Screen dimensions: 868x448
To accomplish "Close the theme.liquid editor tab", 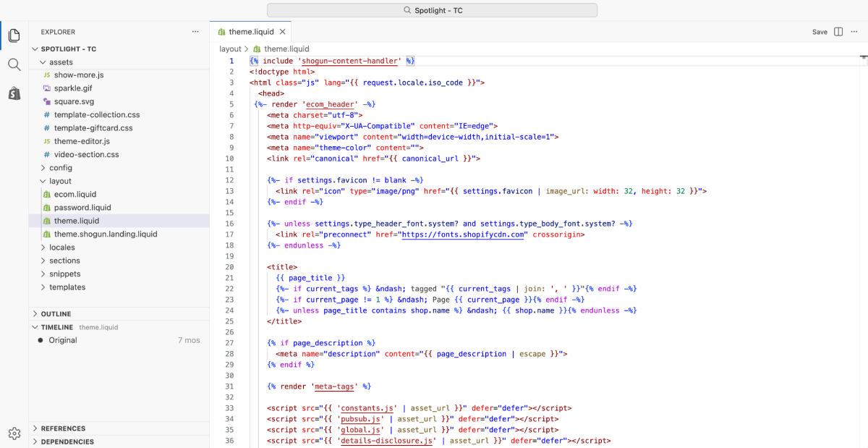I will (282, 32).
